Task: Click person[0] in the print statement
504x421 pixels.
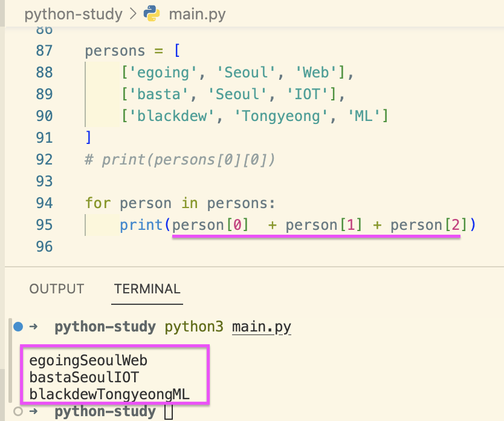Action: pyautogui.click(x=210, y=225)
